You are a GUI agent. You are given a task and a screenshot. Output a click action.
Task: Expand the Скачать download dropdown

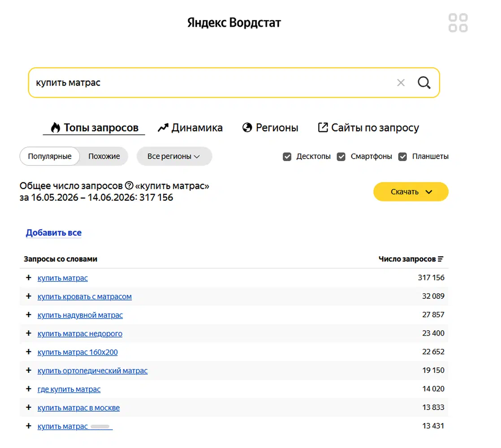click(x=411, y=192)
